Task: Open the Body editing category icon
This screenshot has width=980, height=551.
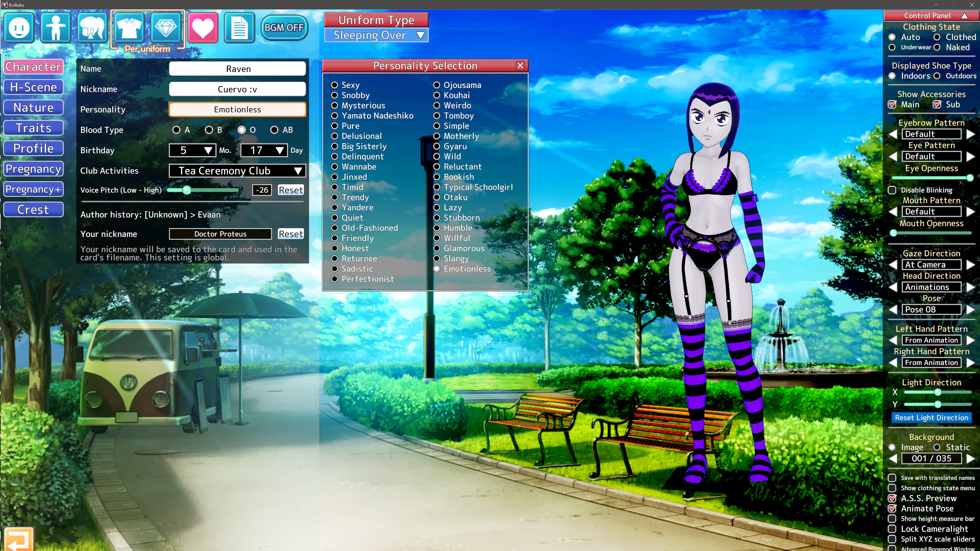Action: coord(56,27)
